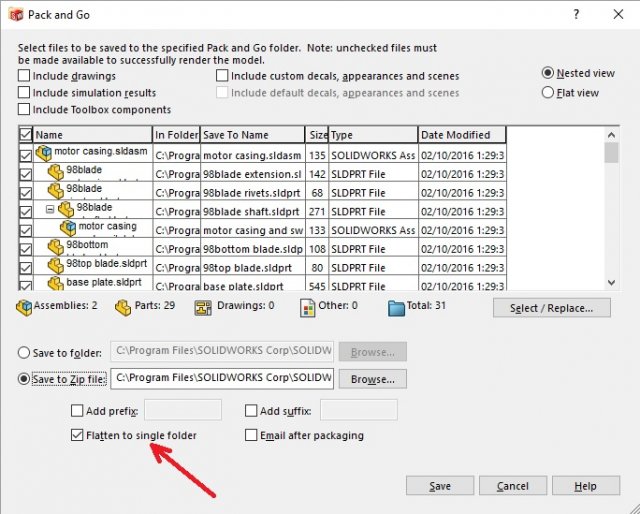
Task: Click the Save button
Action: click(440, 486)
